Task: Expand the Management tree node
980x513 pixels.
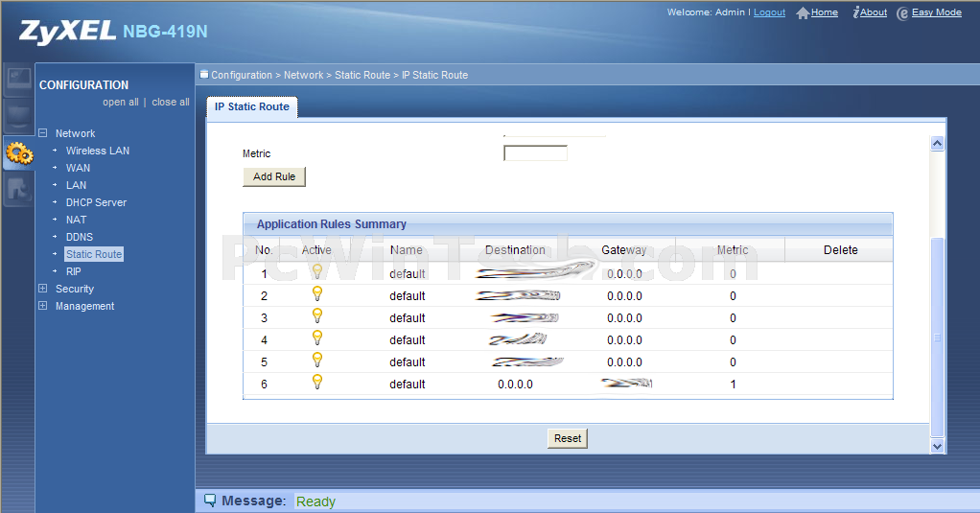Action: coord(42,306)
